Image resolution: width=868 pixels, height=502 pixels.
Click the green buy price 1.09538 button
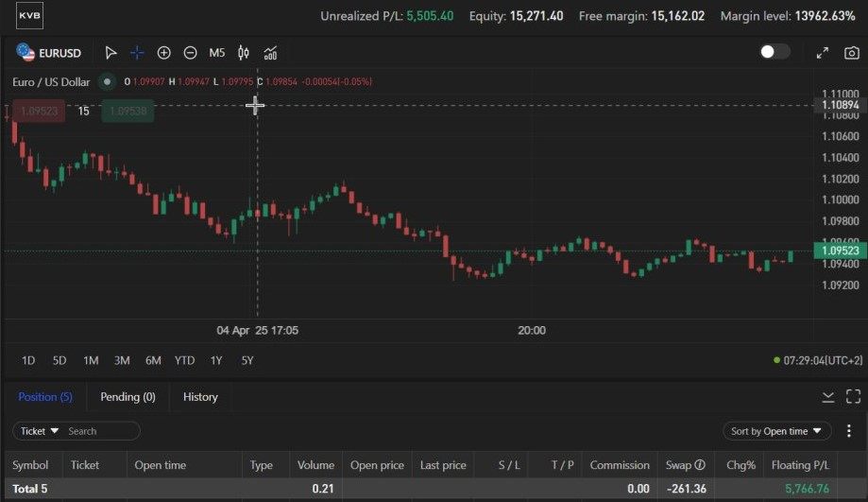tap(128, 111)
